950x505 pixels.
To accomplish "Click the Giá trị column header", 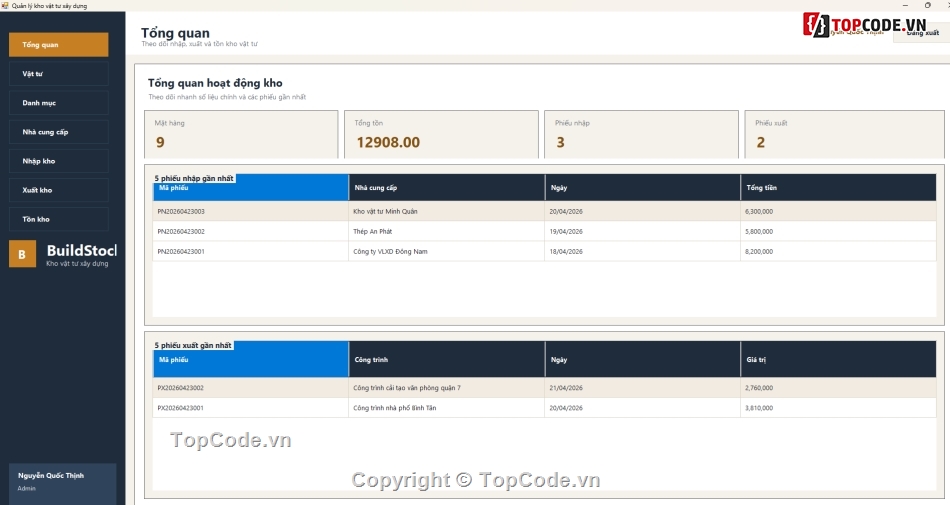I will tap(838, 360).
